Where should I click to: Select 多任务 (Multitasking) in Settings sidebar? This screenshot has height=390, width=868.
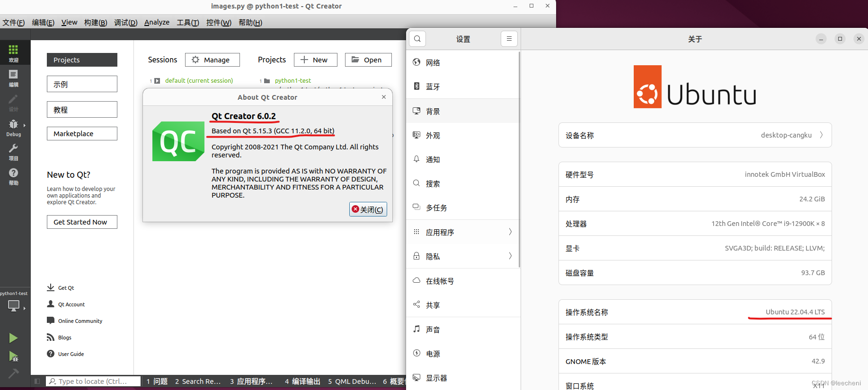[x=463, y=208]
